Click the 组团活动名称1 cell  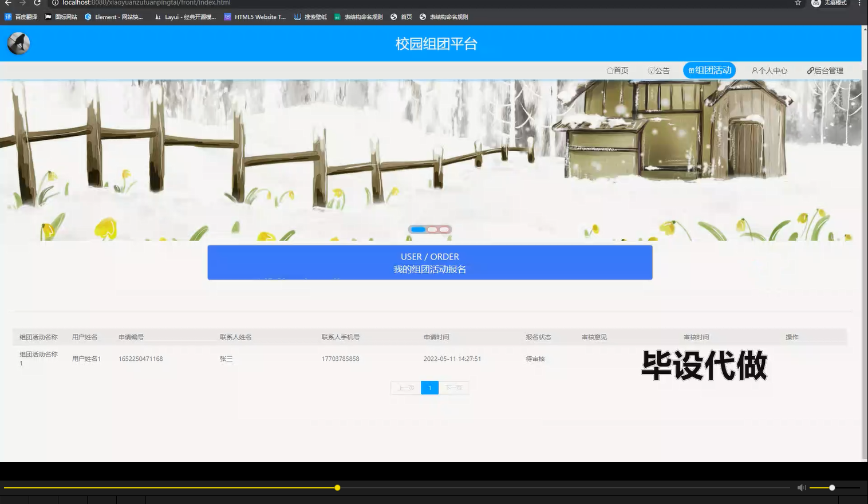38,359
